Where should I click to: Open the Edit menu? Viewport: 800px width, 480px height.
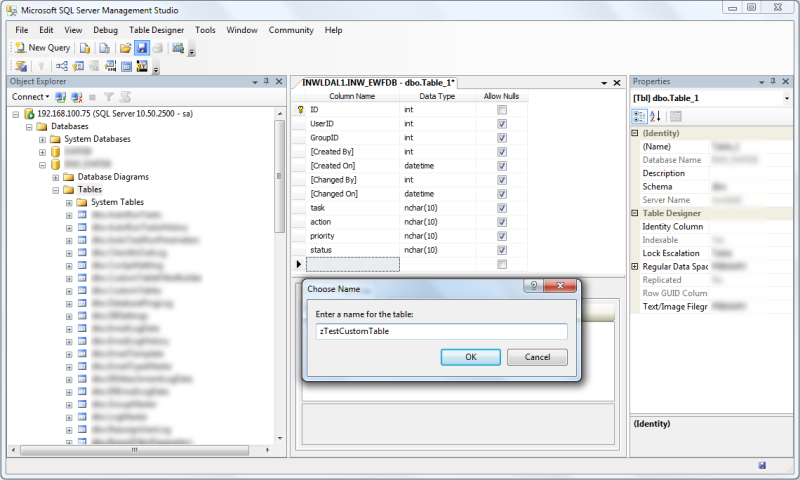46,30
